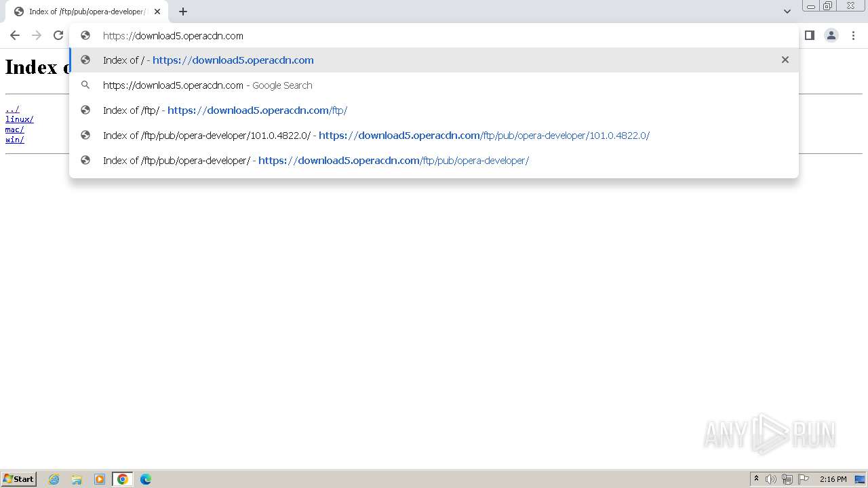Open the tab search dropdown arrow
This screenshot has width=868, height=488.
[787, 12]
